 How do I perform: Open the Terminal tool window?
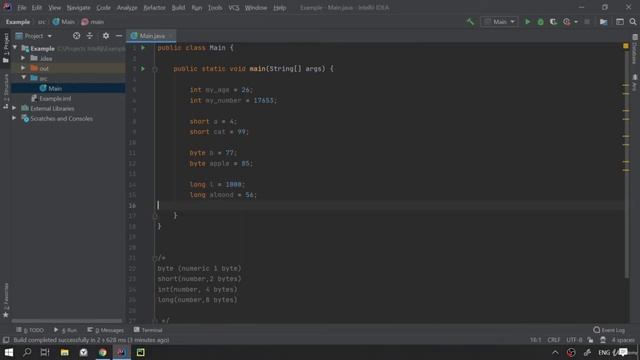click(148, 330)
